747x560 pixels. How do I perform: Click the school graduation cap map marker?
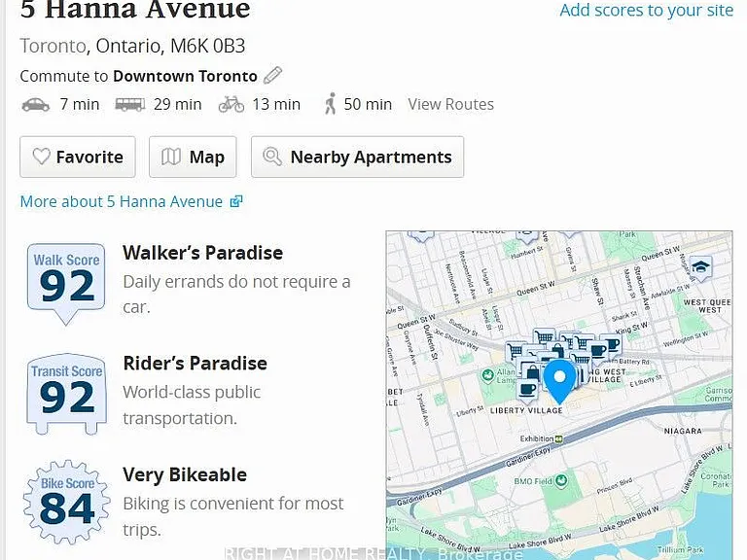(x=700, y=266)
